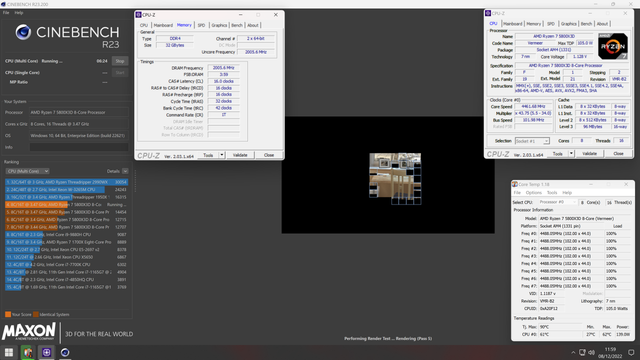Open About tab in memory CPU-Z window
Viewport: 640px width, 360px height.
coord(253,25)
